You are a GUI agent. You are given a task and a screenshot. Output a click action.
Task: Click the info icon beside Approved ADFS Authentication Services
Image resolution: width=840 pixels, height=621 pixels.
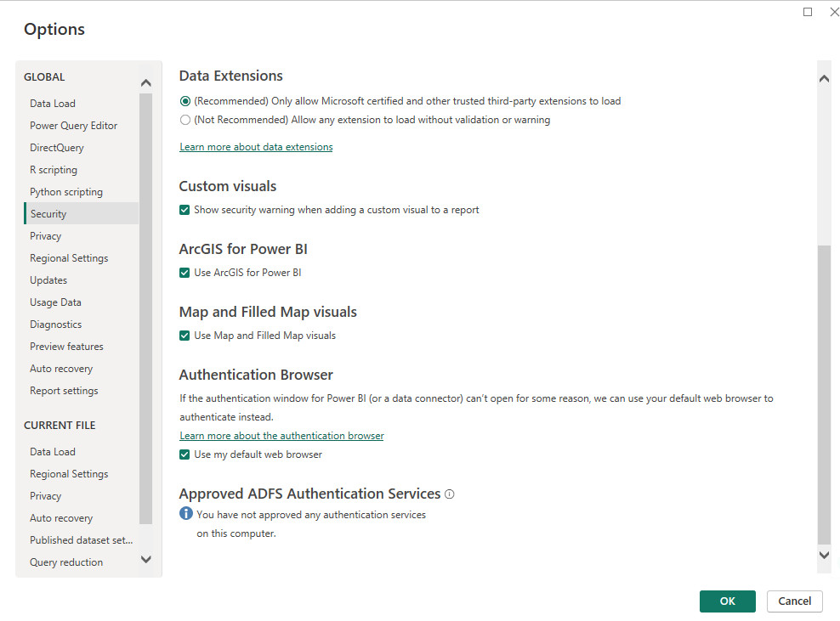tap(450, 494)
